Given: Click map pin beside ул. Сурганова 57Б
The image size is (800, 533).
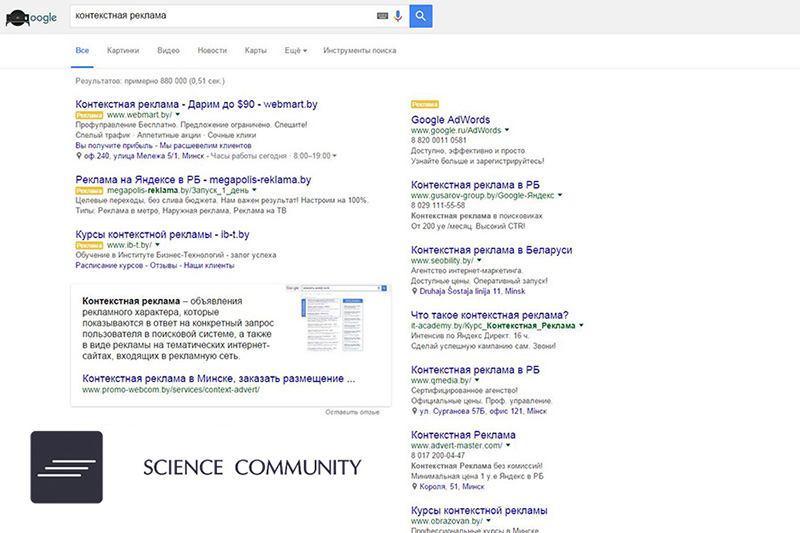Looking at the screenshot, I should pos(414,411).
